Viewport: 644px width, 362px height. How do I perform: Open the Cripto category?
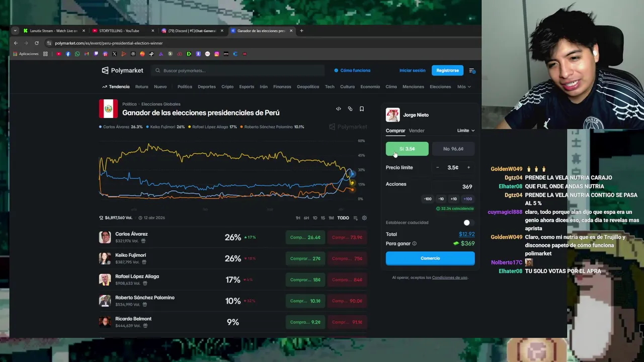pos(227,86)
